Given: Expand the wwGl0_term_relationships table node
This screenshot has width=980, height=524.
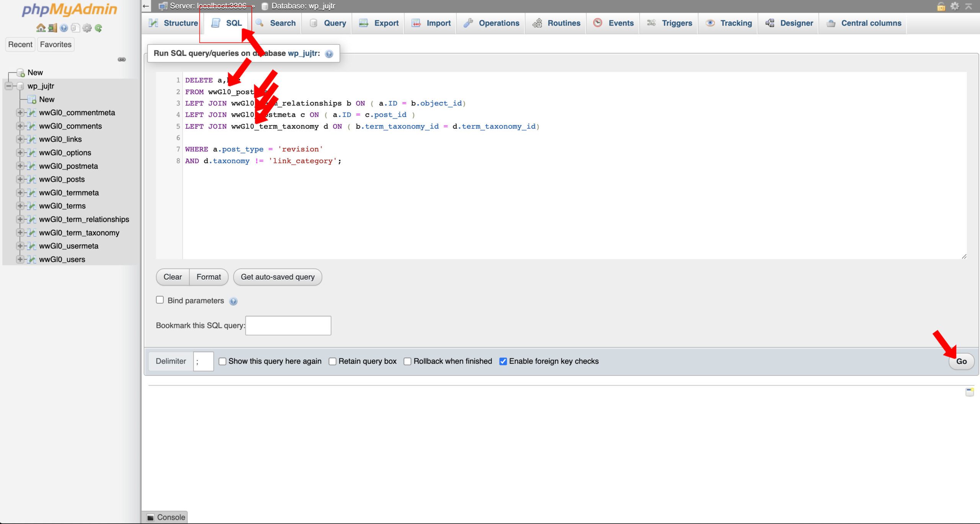Looking at the screenshot, I should 20,219.
